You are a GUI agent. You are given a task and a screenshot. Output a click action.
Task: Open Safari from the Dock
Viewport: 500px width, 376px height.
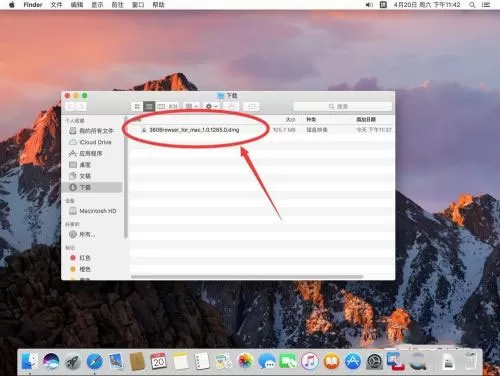click(94, 361)
